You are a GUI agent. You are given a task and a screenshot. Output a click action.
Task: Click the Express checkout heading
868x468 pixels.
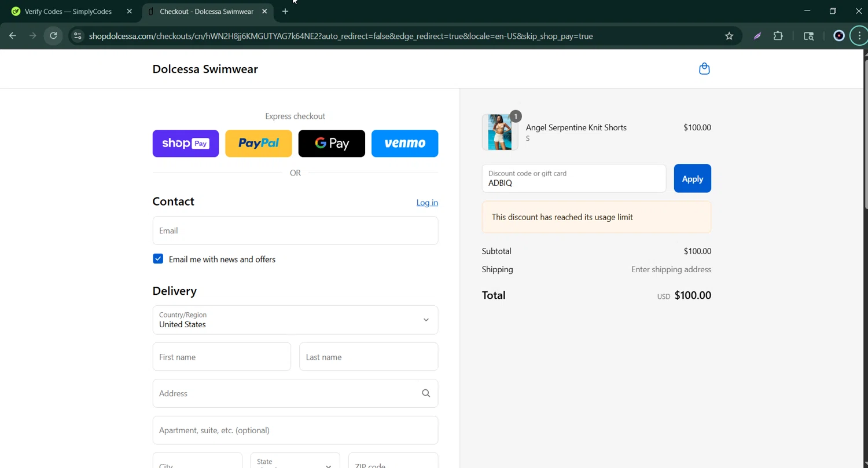[295, 116]
